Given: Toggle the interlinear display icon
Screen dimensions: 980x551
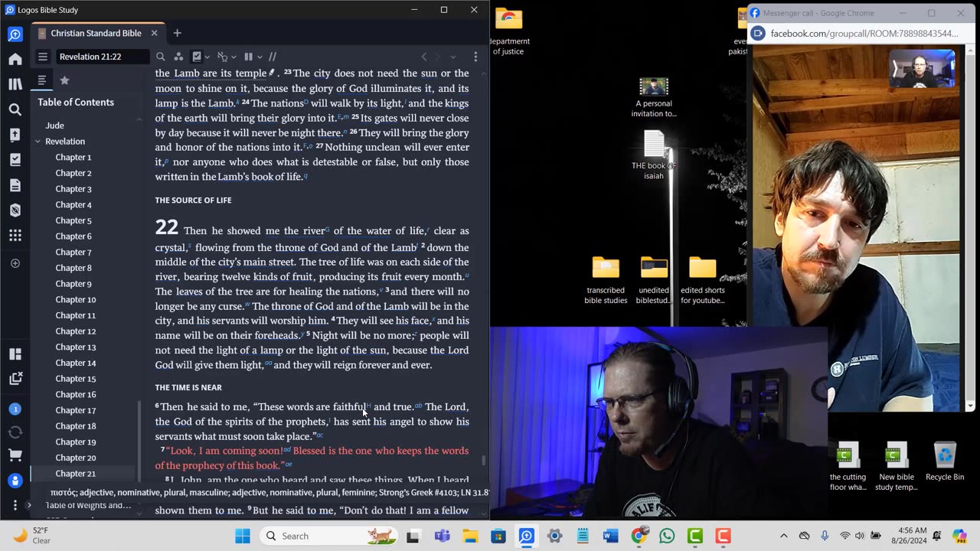Looking at the screenshot, I should point(222,57).
